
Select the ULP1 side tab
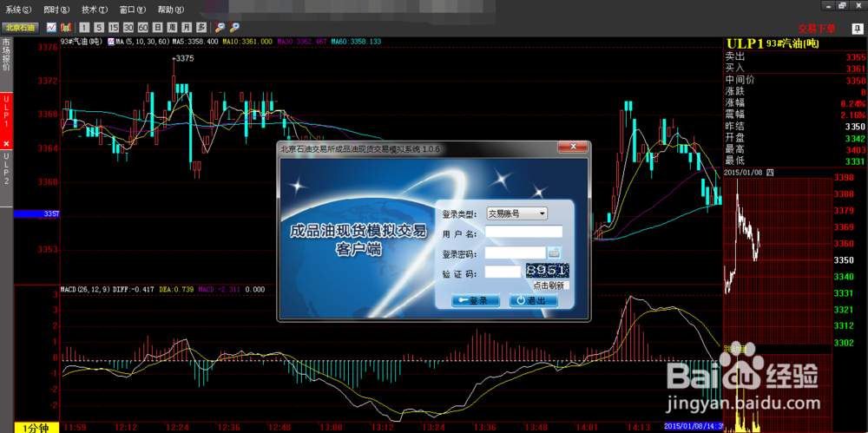coord(6,111)
